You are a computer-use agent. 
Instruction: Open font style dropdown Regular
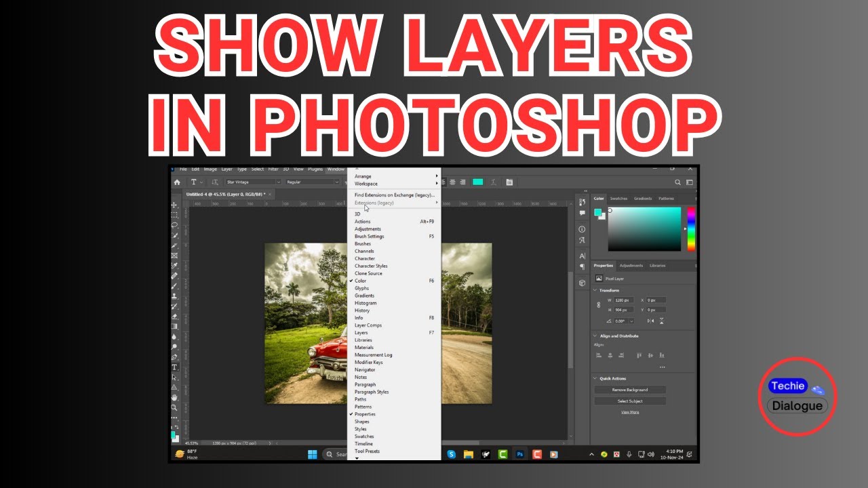(312, 182)
